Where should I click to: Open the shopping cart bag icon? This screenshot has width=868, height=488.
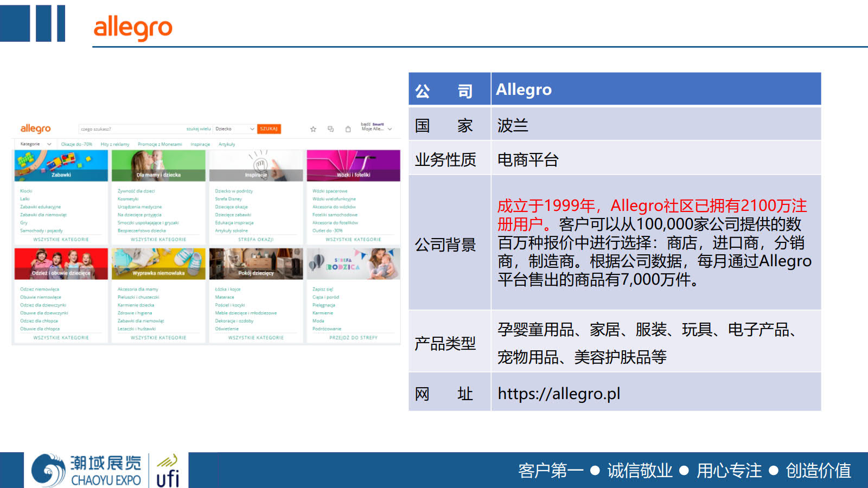[x=348, y=129]
